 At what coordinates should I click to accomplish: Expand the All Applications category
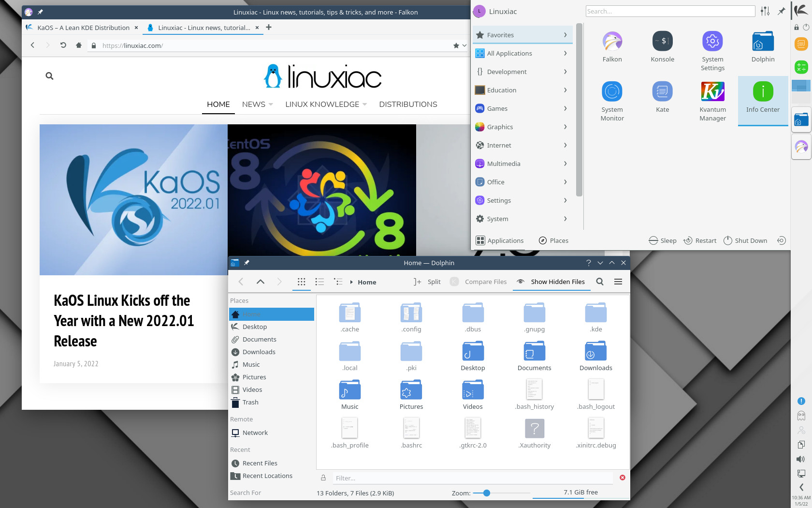(522, 53)
